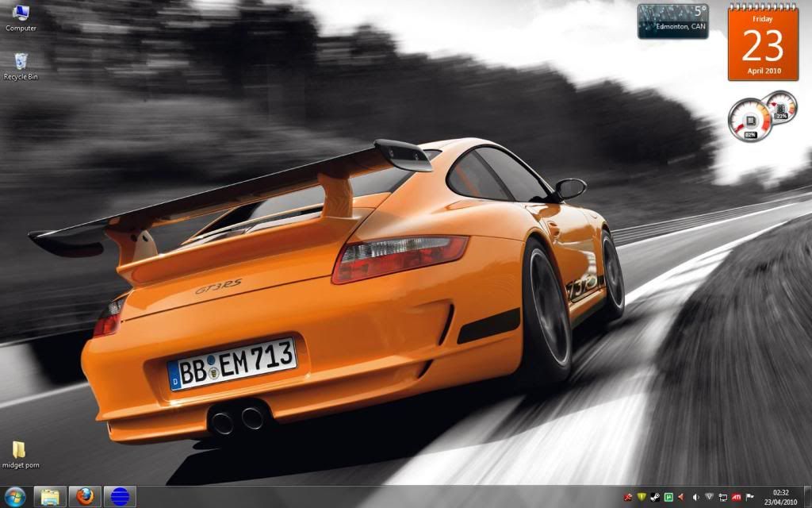The image size is (812, 508).
Task: Click the grey V-shaped tray icon
Action: (708, 498)
